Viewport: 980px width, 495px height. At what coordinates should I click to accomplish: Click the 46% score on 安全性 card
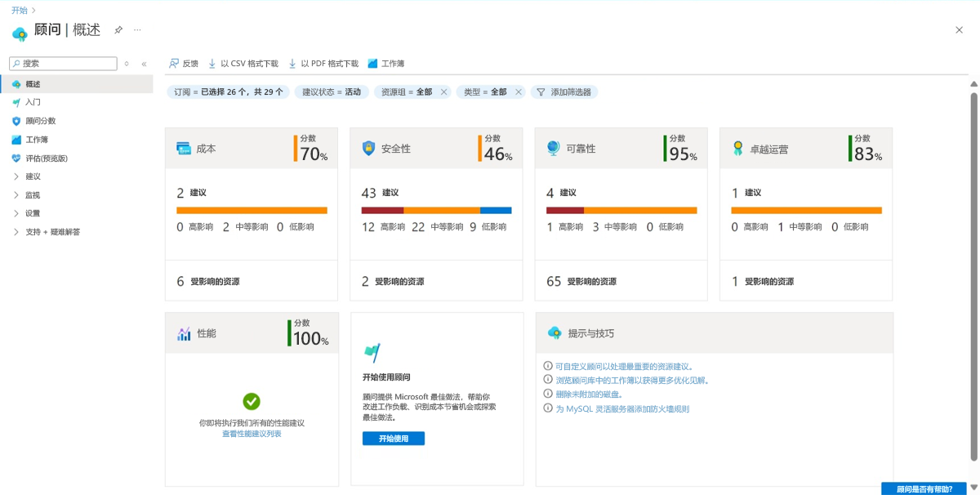pyautogui.click(x=498, y=154)
